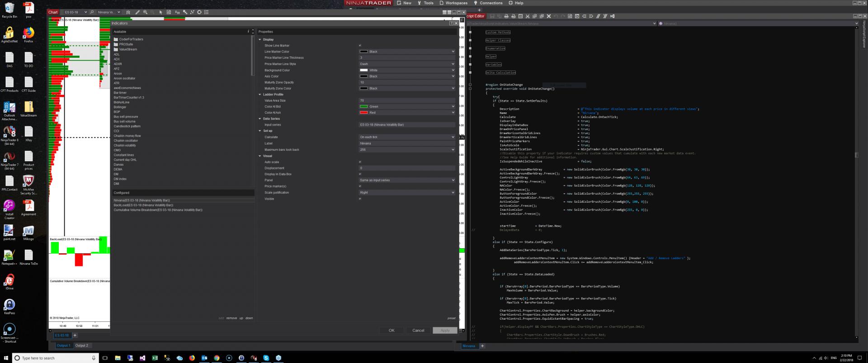Click the X delete icon in Script Editor toolbar
The image size is (868, 363).
(548, 16)
